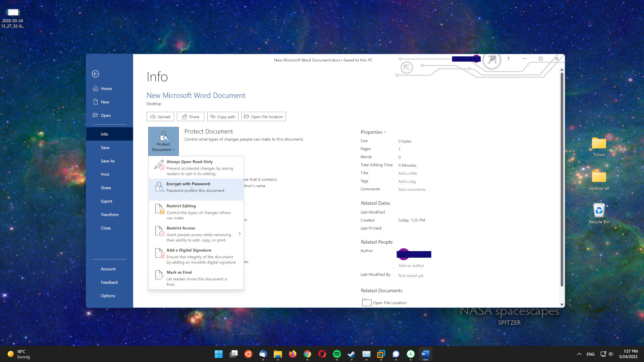
Task: Click the Always Open Read-Only pencil icon
Action: coord(159,165)
